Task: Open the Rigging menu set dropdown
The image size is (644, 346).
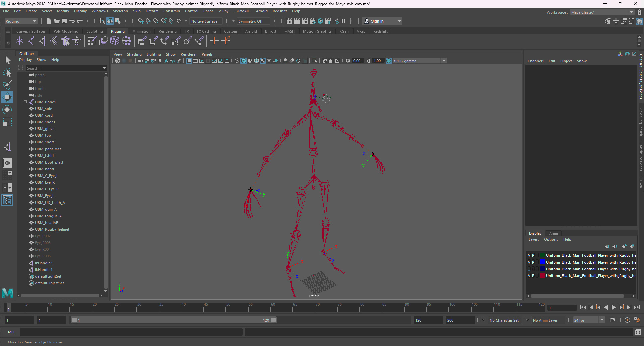Action: pos(21,21)
